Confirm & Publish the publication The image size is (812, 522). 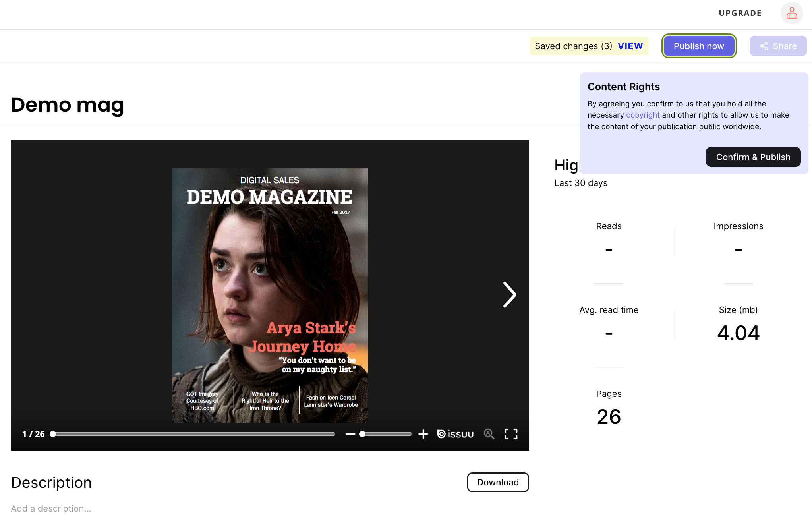point(753,157)
